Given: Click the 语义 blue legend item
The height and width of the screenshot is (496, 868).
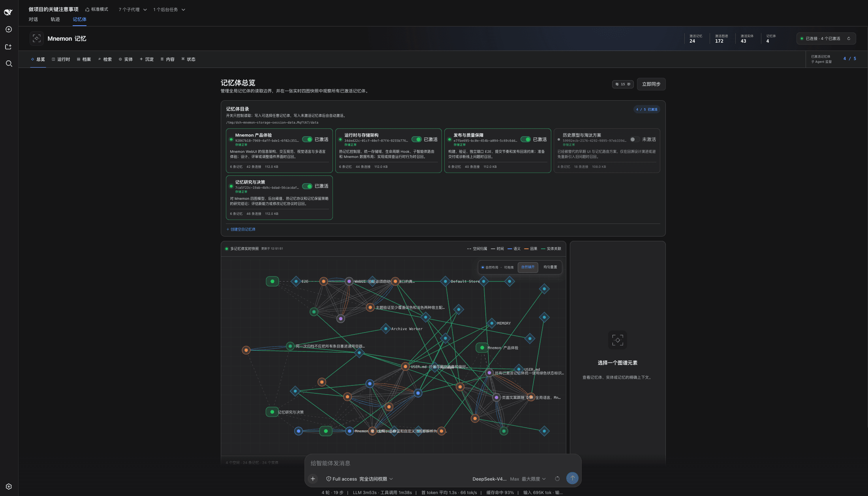Looking at the screenshot, I should [514, 249].
